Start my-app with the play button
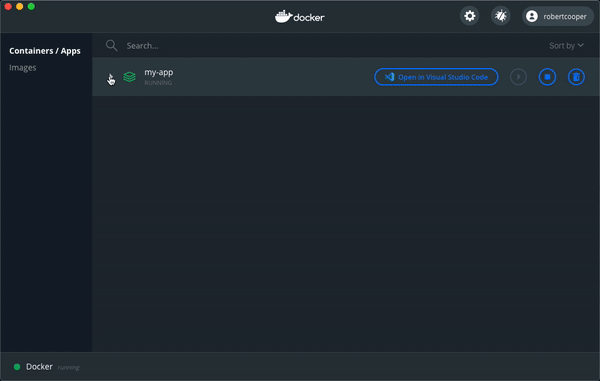The width and height of the screenshot is (600, 381). coord(518,77)
